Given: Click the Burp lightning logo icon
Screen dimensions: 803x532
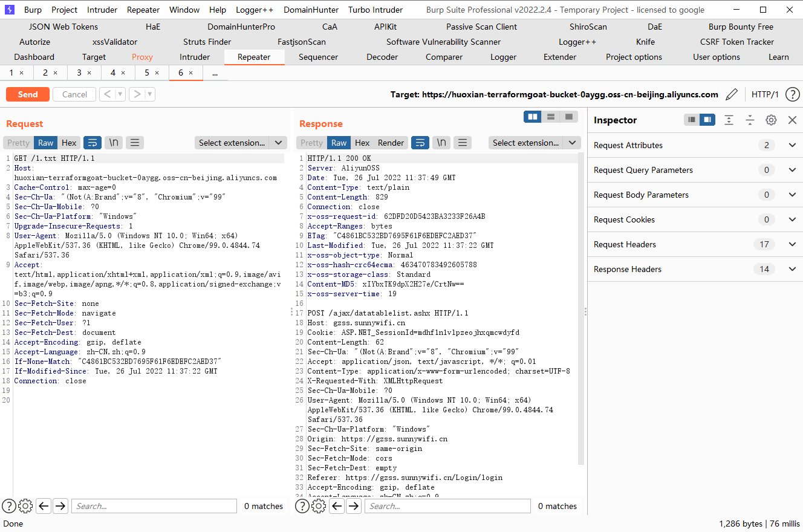Looking at the screenshot, I should point(10,10).
